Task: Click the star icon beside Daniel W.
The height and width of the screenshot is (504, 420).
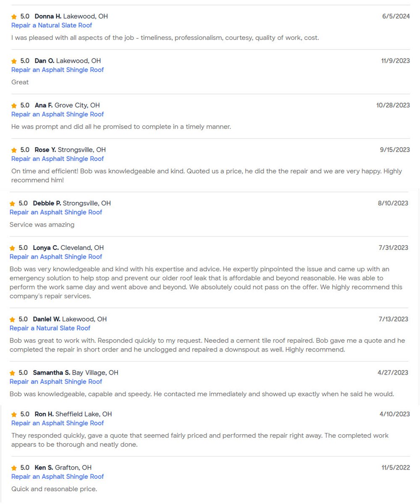Action: pyautogui.click(x=12, y=320)
